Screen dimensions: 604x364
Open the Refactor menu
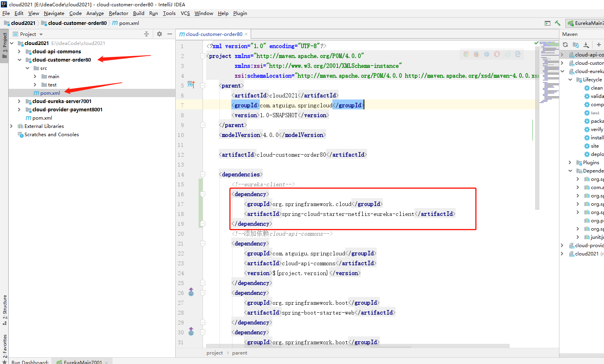pos(118,13)
